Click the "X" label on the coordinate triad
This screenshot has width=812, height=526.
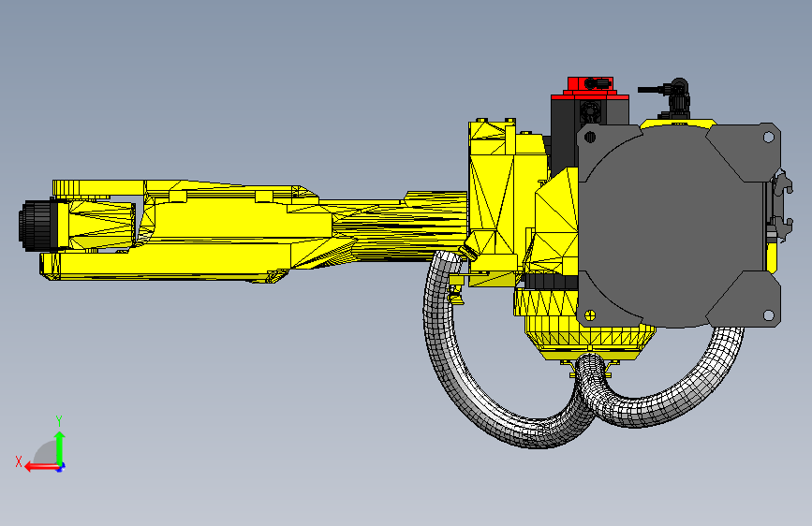point(19,461)
